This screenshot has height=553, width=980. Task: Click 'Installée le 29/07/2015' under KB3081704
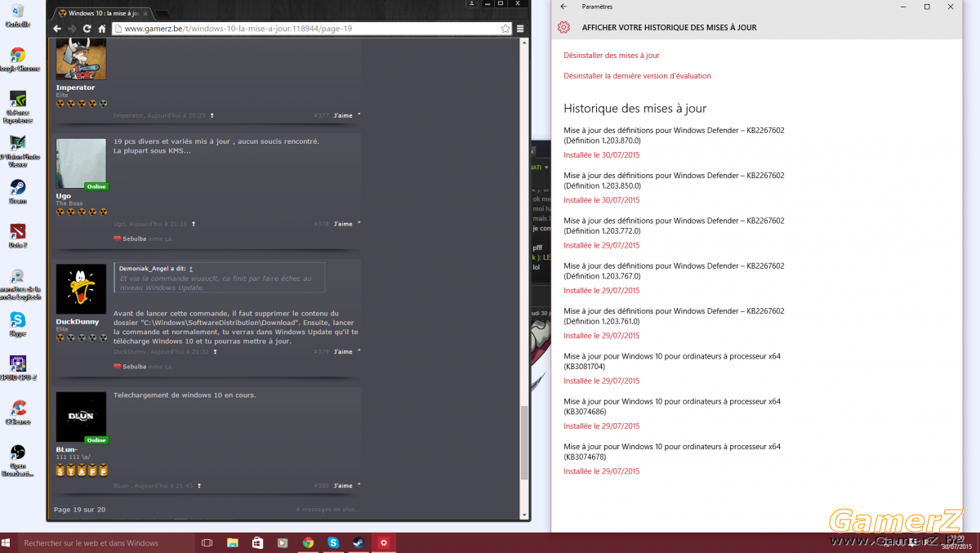click(602, 381)
